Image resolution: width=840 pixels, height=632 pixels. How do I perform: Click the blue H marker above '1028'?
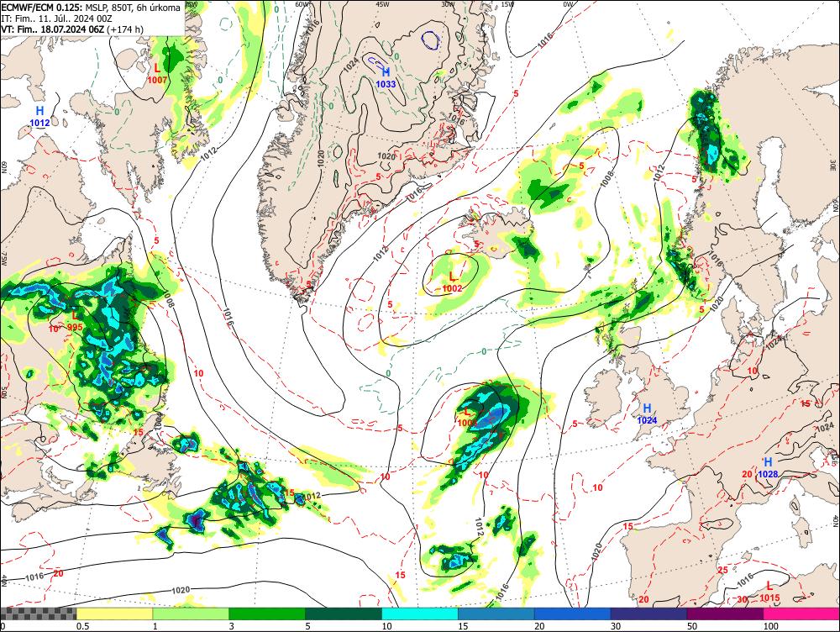(x=768, y=462)
